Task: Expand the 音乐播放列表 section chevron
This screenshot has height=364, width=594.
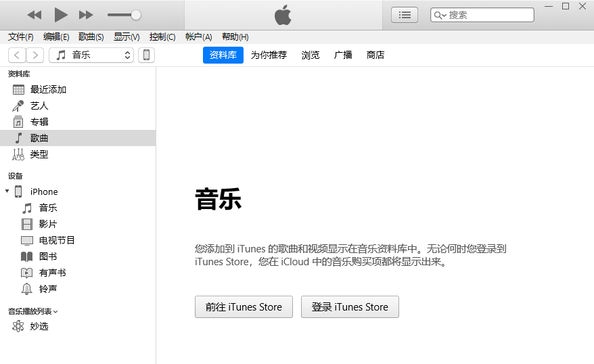Action: click(55, 312)
